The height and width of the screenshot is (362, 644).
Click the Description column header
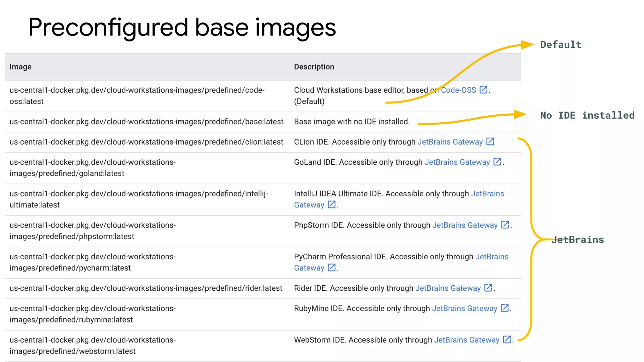coord(314,67)
